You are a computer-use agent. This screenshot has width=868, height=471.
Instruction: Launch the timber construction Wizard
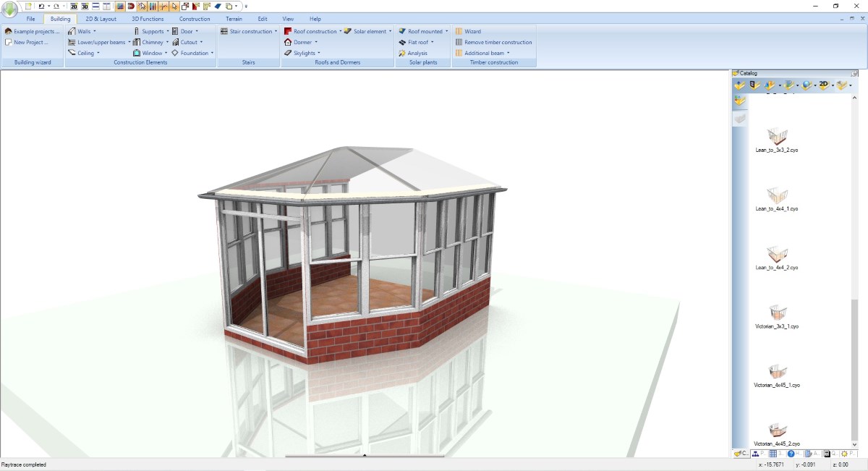[x=468, y=31]
